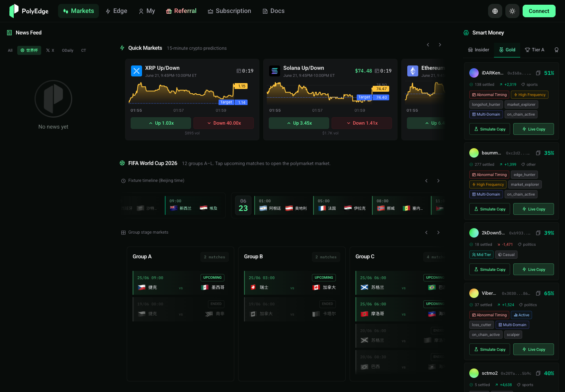The height and width of the screenshot is (392, 565).
Task: Click baumm trader avatar
Action: coord(474,153)
